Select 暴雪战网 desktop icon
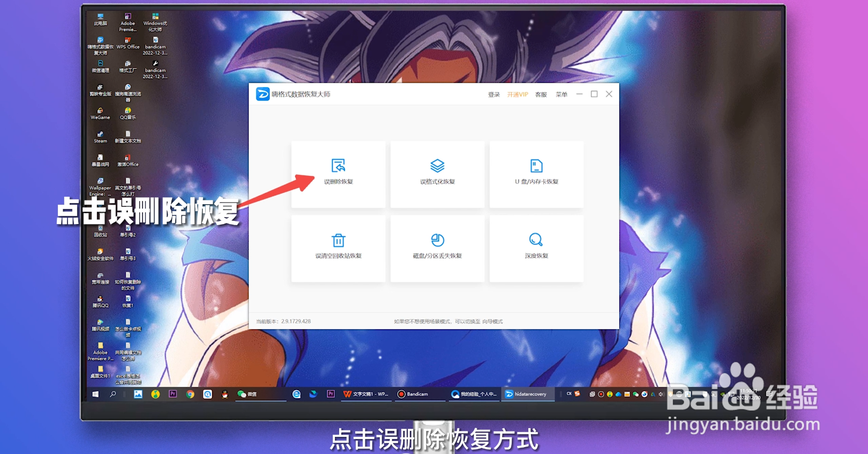The width and height of the screenshot is (868, 454). [100, 161]
